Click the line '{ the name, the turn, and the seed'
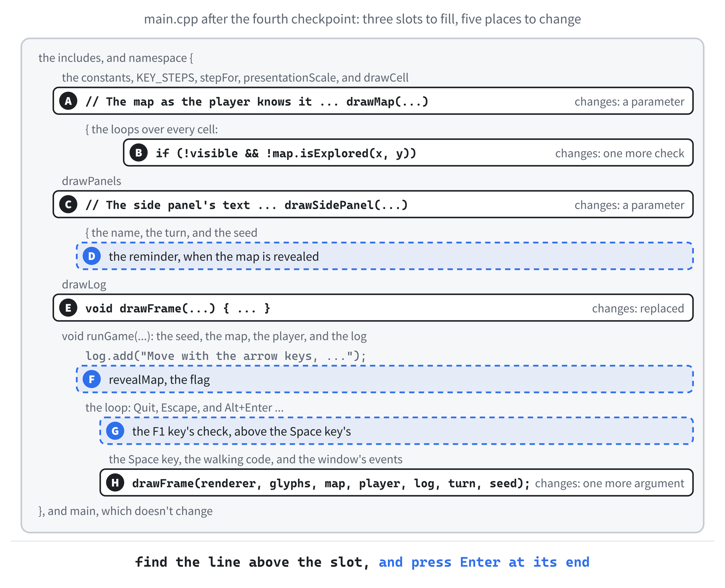Viewport: 725px width, 588px height. click(x=171, y=233)
